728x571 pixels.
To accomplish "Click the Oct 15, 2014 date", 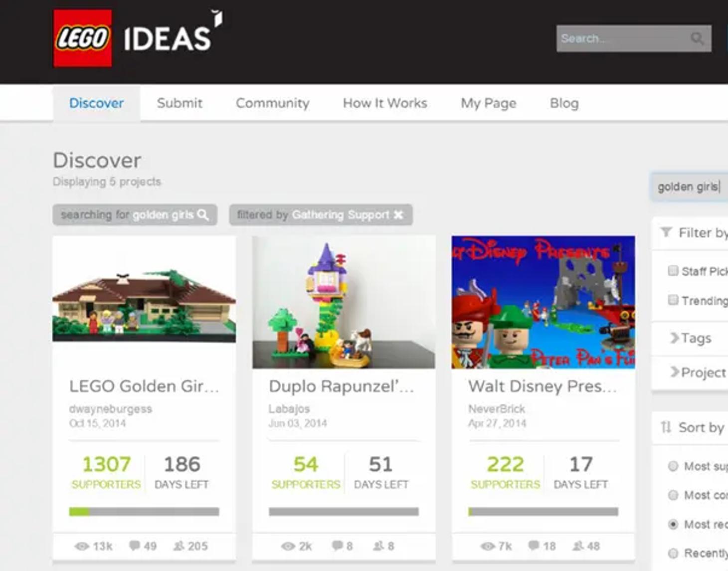I will click(97, 423).
